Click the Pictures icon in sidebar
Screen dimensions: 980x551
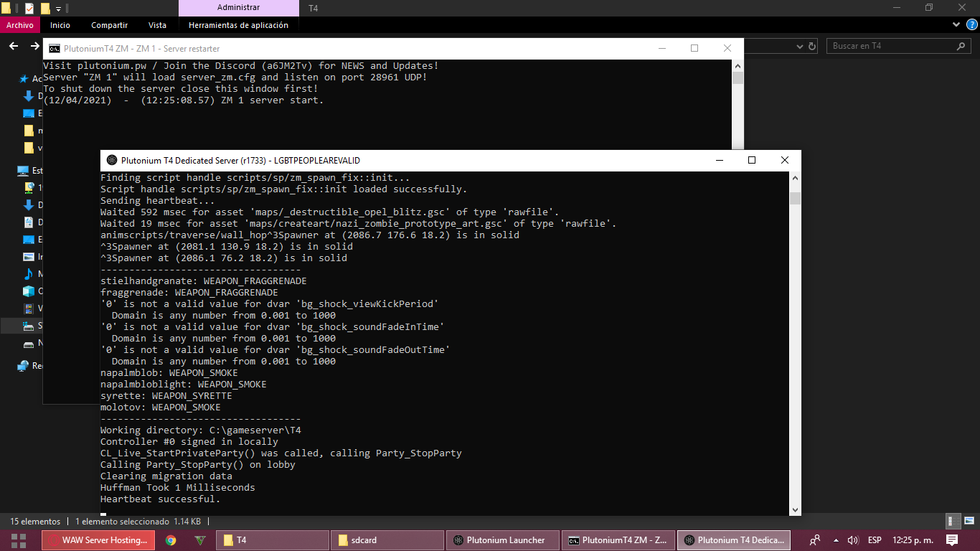point(29,257)
